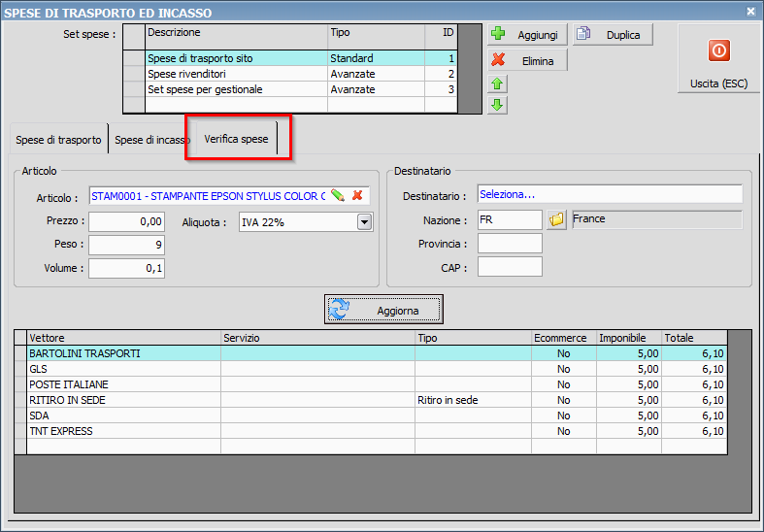Click Imponibile 5,00 cell for SDA
The image size is (764, 532).
629,416
